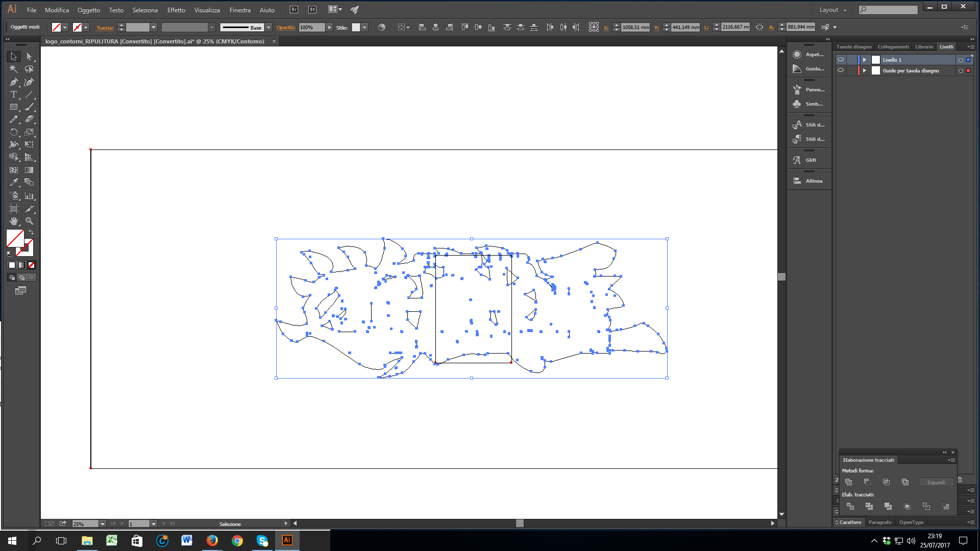Click target circle of Livello 1
Viewport: 980px width, 551px height.
(961, 60)
